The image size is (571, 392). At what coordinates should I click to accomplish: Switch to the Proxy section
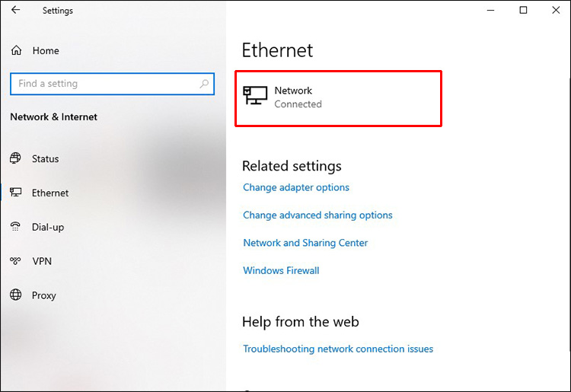coord(44,295)
